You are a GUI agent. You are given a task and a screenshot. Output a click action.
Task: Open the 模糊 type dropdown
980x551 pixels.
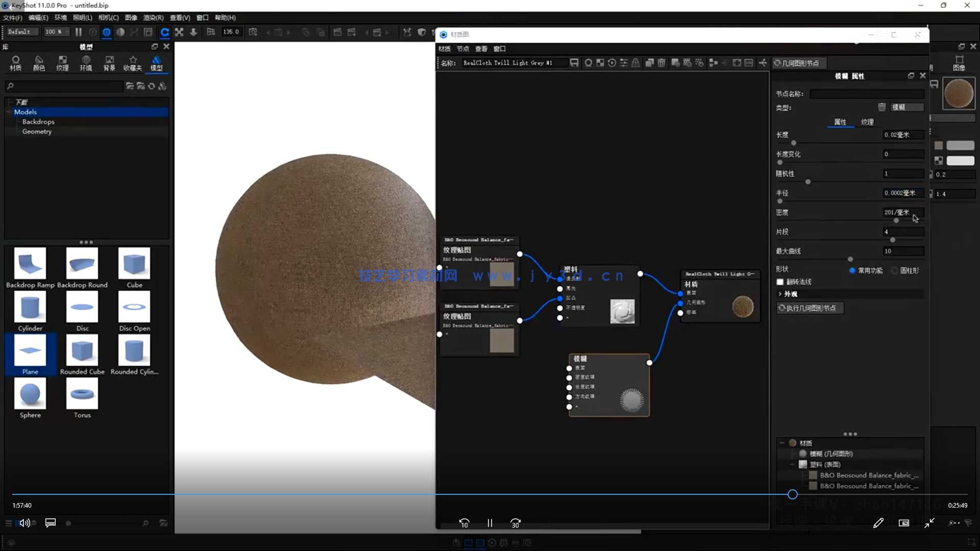click(907, 107)
